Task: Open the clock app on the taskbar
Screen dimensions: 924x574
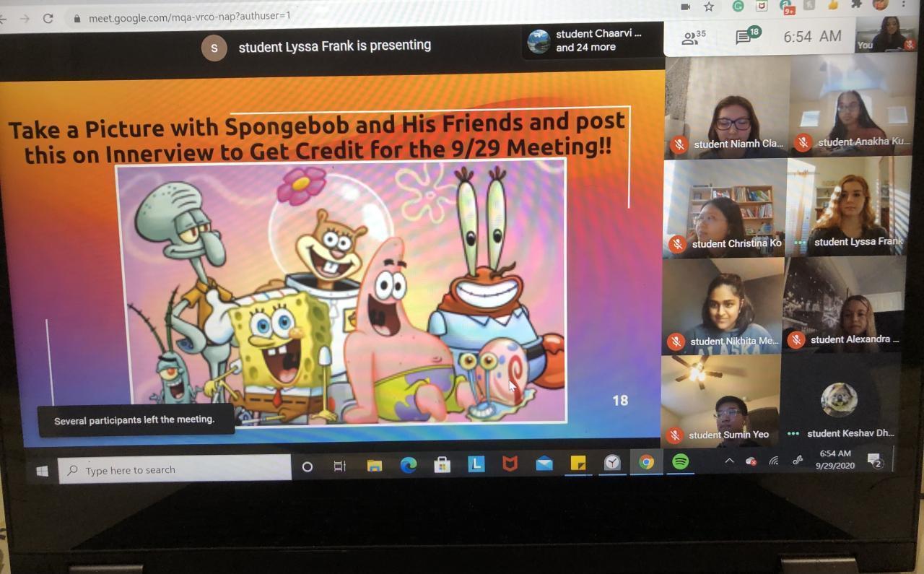Action: tap(612, 462)
